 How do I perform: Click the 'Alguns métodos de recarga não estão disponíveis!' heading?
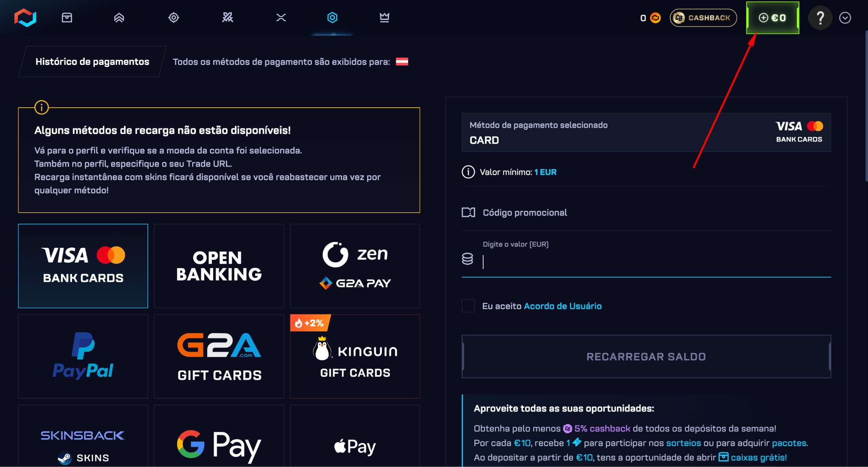click(x=162, y=130)
